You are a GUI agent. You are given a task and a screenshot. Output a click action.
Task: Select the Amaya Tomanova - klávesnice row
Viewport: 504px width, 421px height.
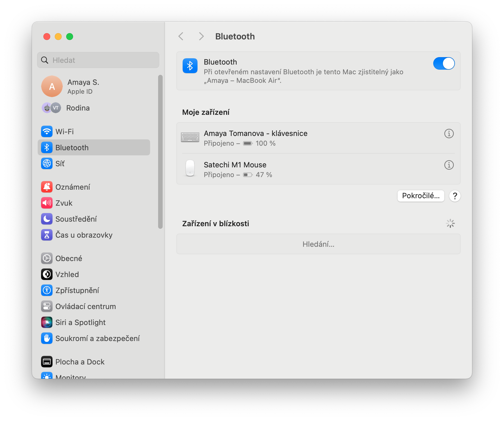[x=318, y=138]
